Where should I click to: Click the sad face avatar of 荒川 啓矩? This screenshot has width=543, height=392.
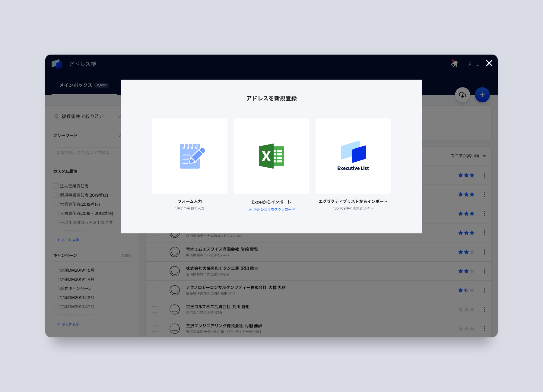pyautogui.click(x=175, y=309)
